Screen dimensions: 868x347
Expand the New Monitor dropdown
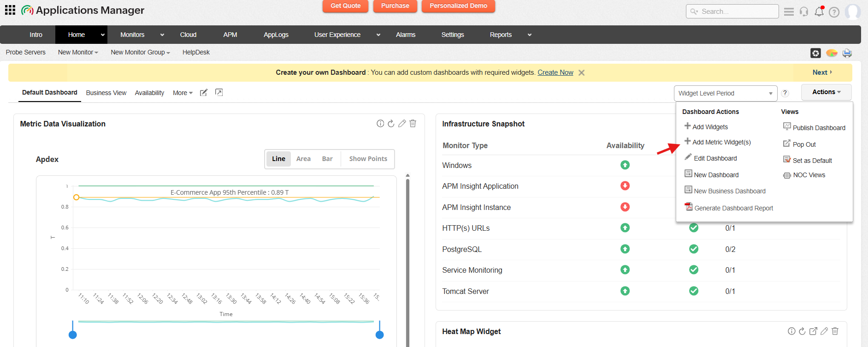tap(78, 52)
